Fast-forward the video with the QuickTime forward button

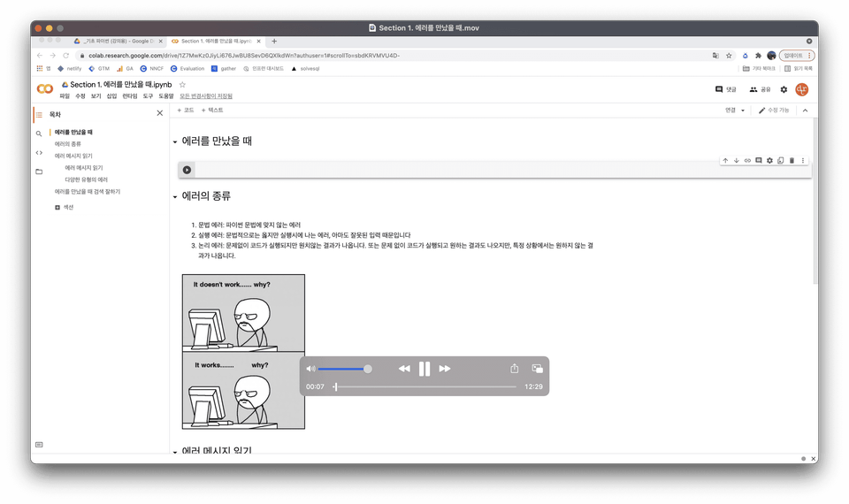coord(445,369)
